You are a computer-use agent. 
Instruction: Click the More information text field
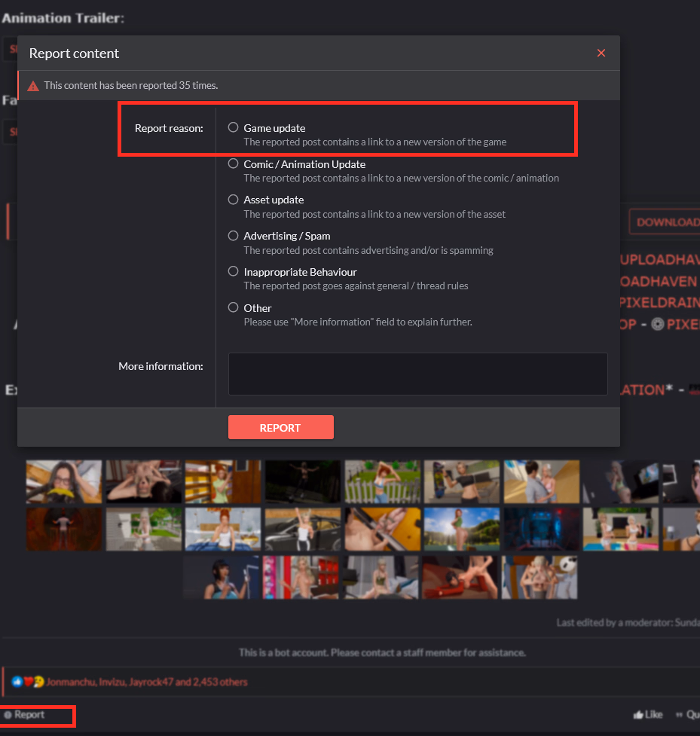418,374
